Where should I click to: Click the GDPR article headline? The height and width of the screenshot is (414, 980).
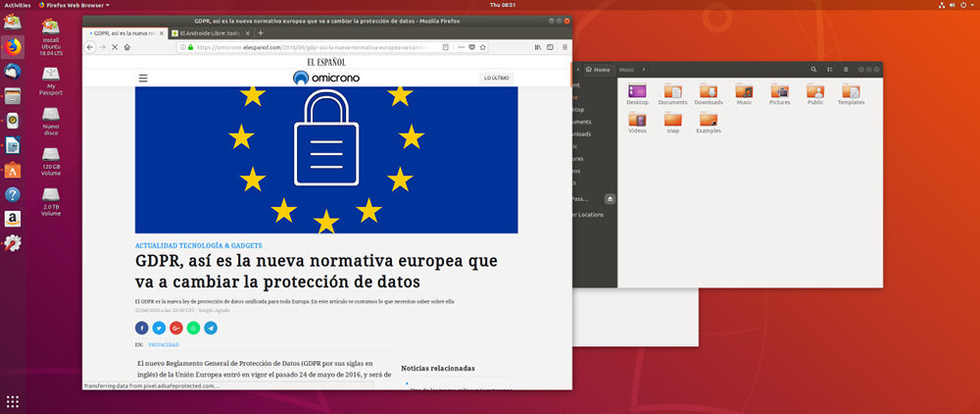coord(317,271)
